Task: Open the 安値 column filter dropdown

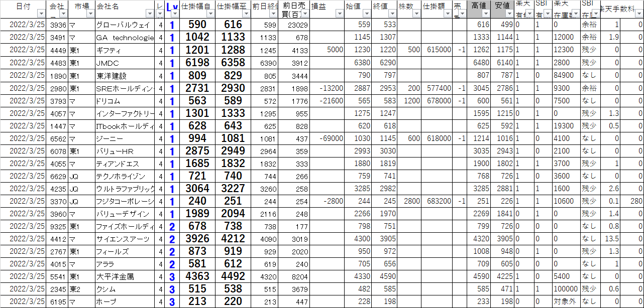Action: pos(509,15)
